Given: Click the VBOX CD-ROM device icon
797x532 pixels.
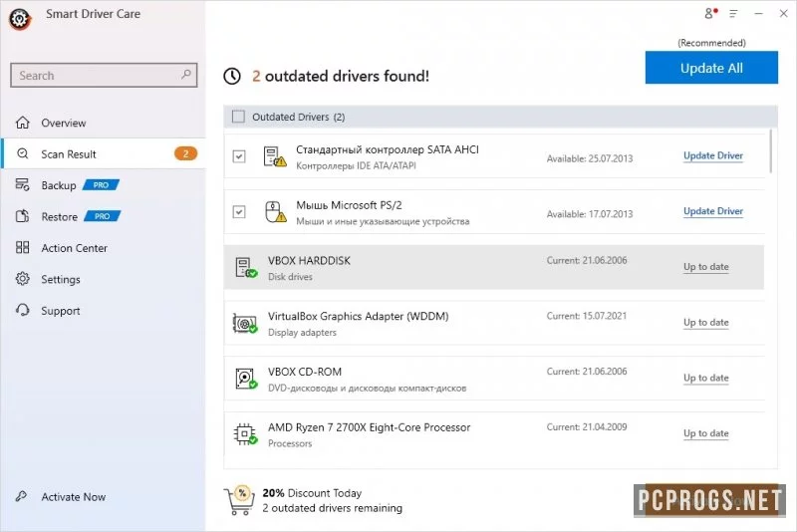Looking at the screenshot, I should click(x=246, y=379).
